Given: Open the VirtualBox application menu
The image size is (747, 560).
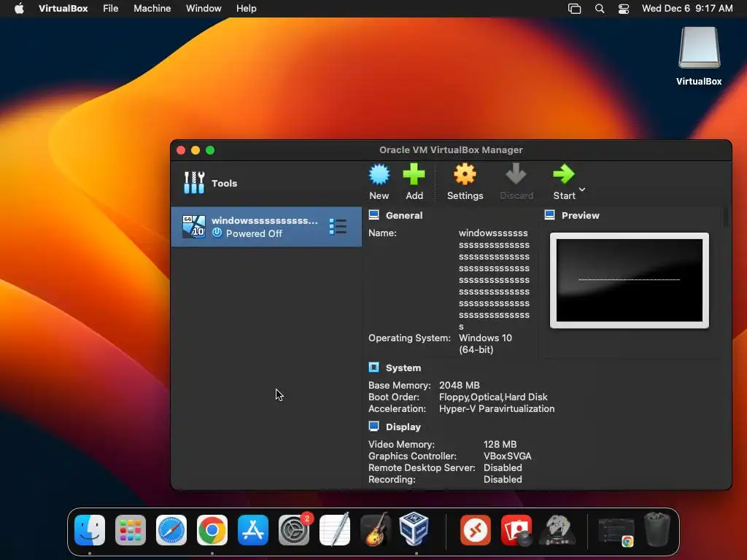Looking at the screenshot, I should [x=63, y=9].
